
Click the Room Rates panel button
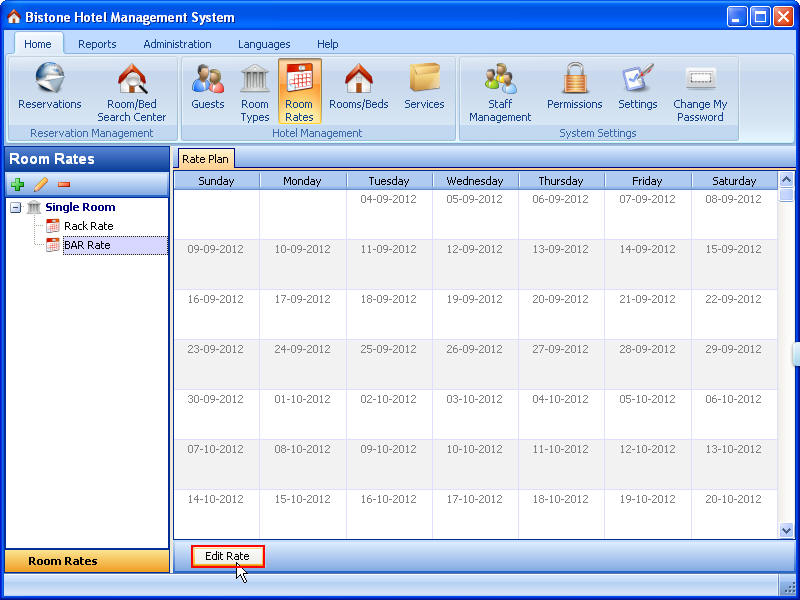[x=86, y=561]
